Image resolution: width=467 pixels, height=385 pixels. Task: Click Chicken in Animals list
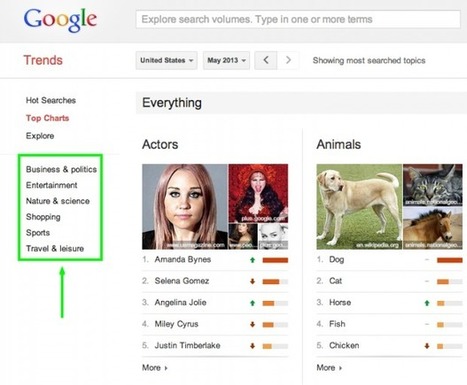pos(344,346)
